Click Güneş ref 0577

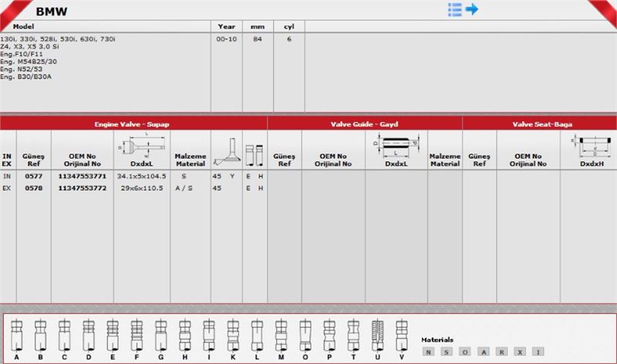(33, 176)
